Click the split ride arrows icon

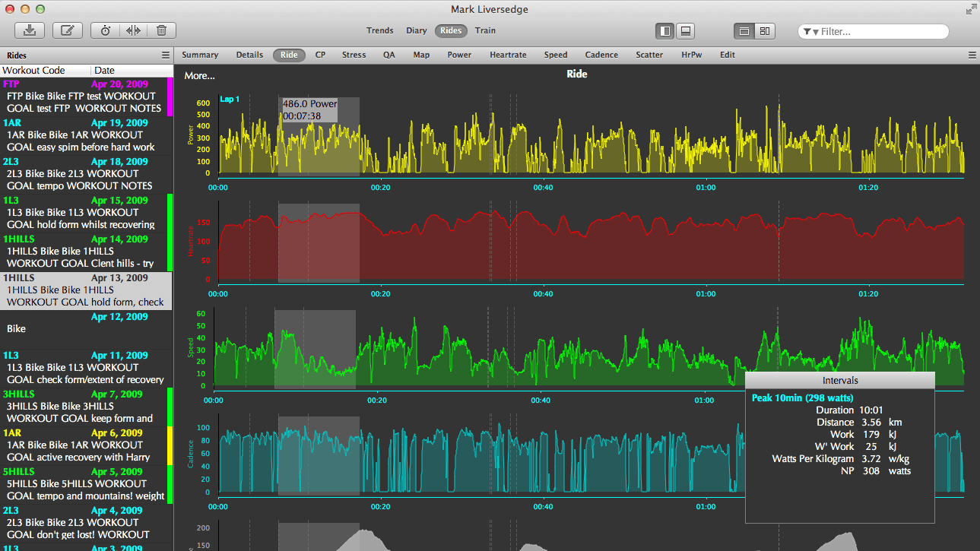pos(133,30)
